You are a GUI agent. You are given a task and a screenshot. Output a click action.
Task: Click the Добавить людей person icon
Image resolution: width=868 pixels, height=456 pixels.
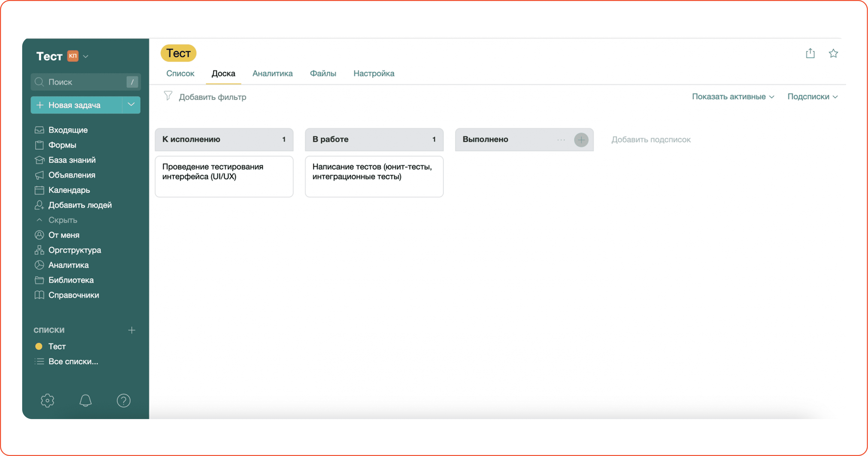(x=39, y=205)
